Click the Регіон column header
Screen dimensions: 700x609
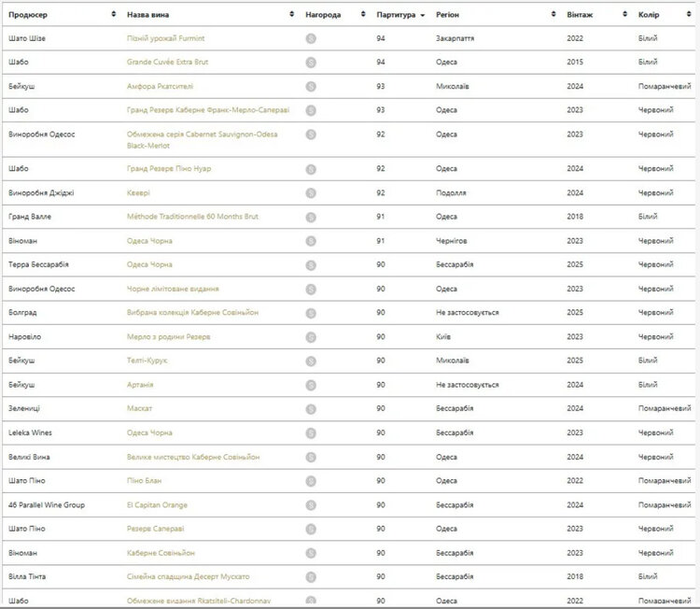point(447,15)
